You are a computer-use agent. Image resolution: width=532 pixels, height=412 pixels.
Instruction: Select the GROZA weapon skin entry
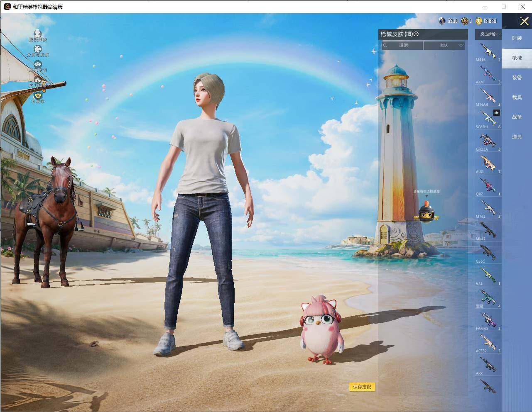pos(488,141)
